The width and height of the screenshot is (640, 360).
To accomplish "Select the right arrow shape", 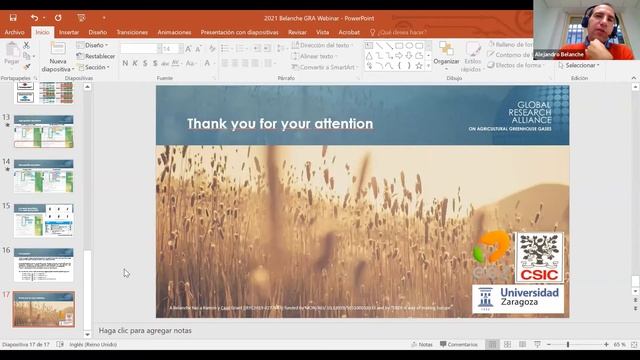I will pos(399,56).
